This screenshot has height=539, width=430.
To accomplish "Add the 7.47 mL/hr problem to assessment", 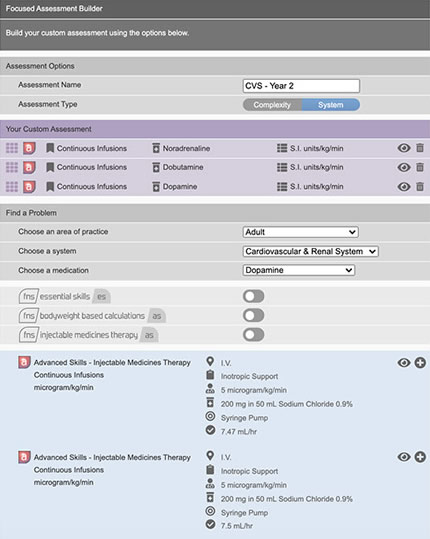I will (420, 363).
